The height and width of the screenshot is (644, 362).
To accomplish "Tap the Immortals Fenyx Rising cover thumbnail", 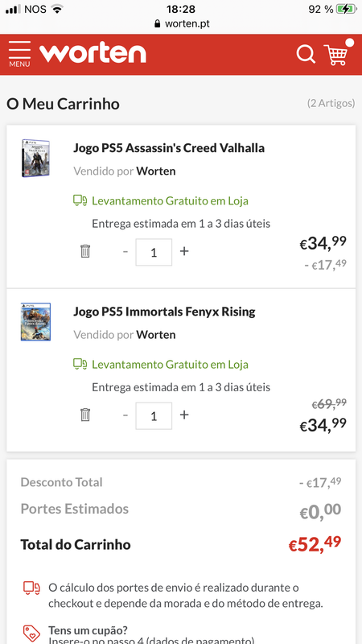I will click(x=35, y=322).
